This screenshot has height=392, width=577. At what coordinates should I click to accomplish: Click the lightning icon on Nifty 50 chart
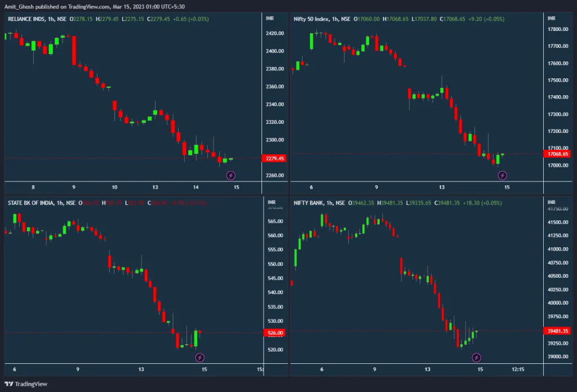pyautogui.click(x=502, y=176)
